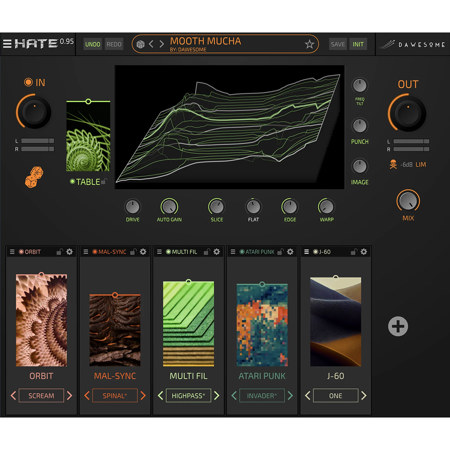Open the SCREAM mode dropdown

click(x=41, y=396)
